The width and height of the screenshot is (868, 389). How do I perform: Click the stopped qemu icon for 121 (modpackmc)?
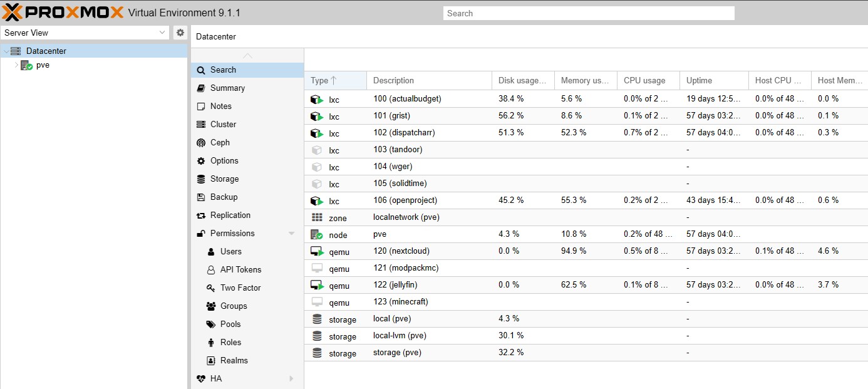click(x=317, y=268)
